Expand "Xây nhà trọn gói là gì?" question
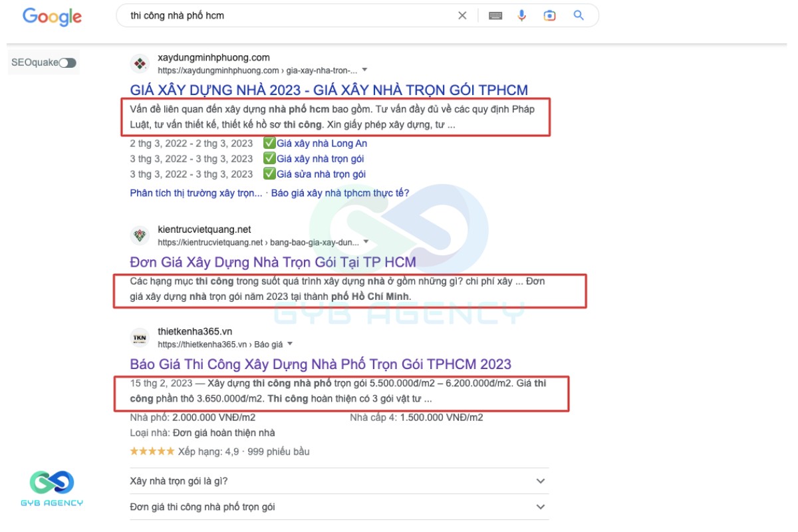This screenshot has width=798, height=532. 339,481
